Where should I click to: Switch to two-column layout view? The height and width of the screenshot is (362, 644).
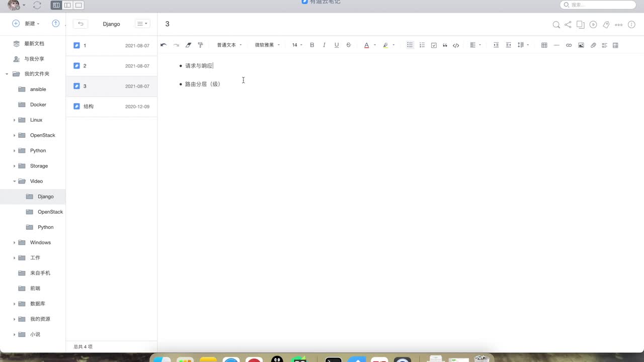pos(67,5)
